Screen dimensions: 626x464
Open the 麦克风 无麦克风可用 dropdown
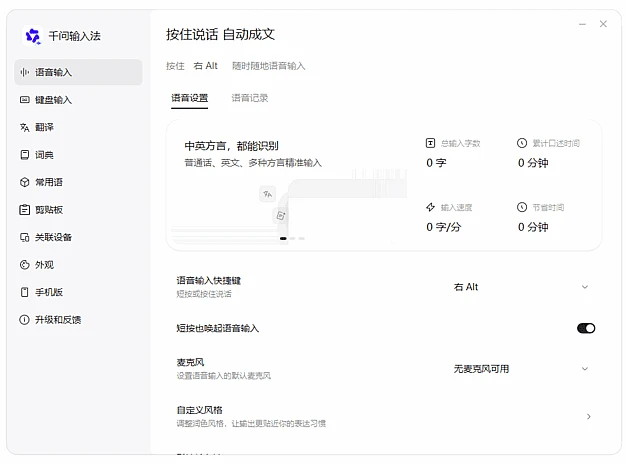[x=521, y=369]
